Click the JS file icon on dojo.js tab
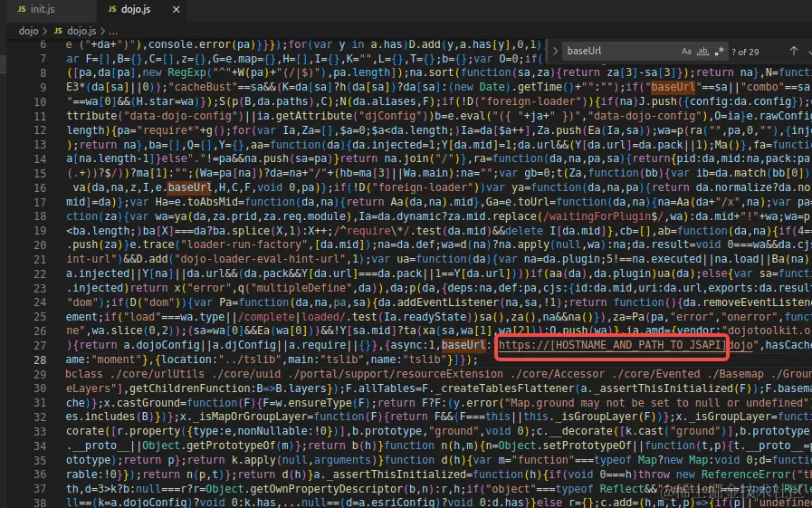 pos(112,9)
